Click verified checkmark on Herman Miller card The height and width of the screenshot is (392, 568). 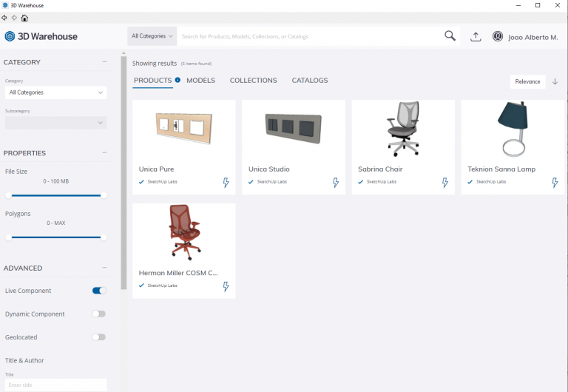point(141,285)
